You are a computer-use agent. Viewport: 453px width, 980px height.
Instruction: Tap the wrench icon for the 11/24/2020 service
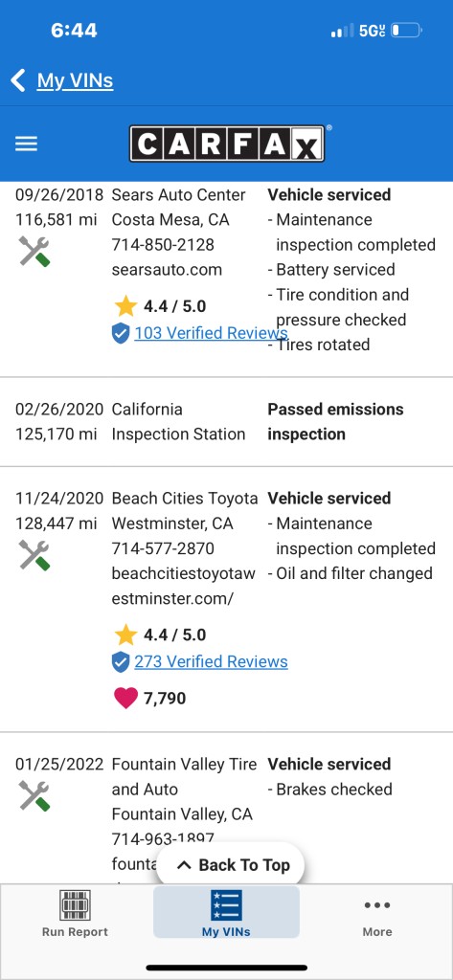pos(34,555)
